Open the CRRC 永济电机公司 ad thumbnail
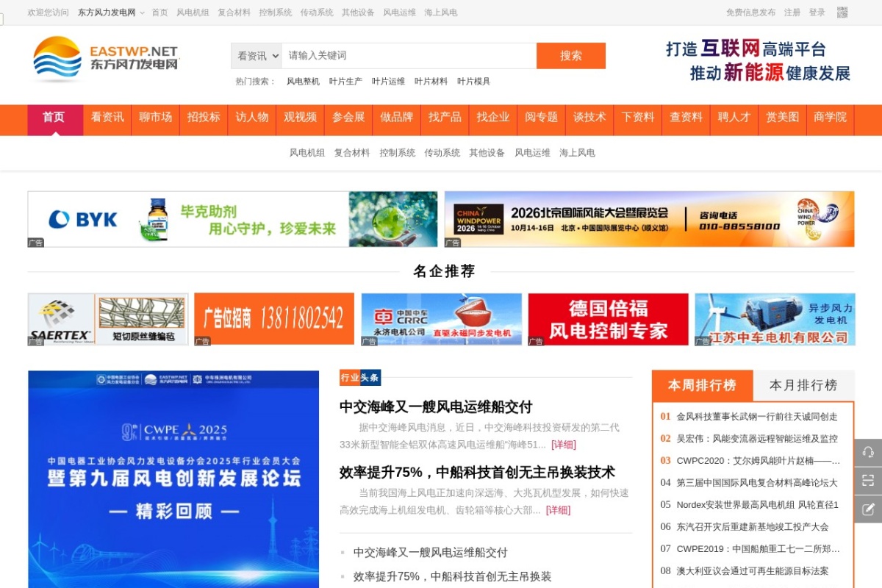The image size is (882, 588). click(x=441, y=320)
